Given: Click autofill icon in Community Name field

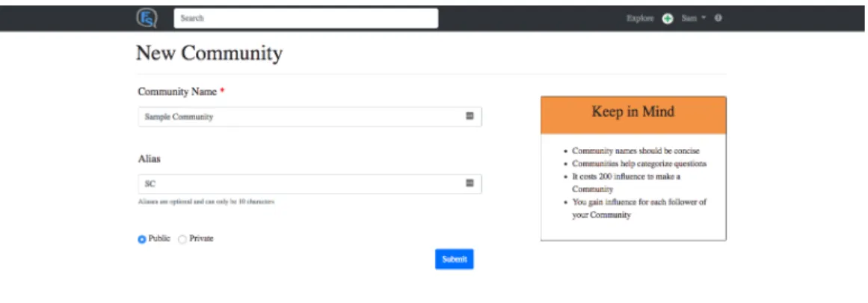Looking at the screenshot, I should click(x=470, y=116).
